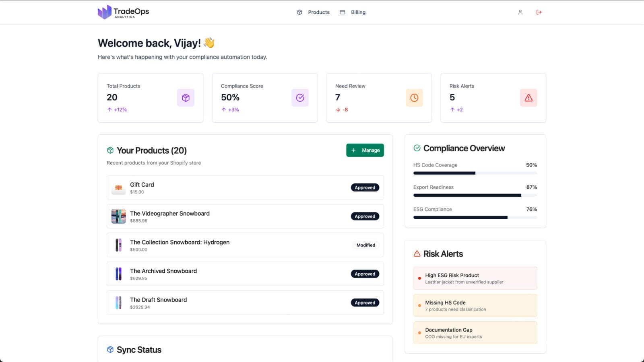
Task: Click the 76% ESG Compliance value
Action: coord(531,209)
